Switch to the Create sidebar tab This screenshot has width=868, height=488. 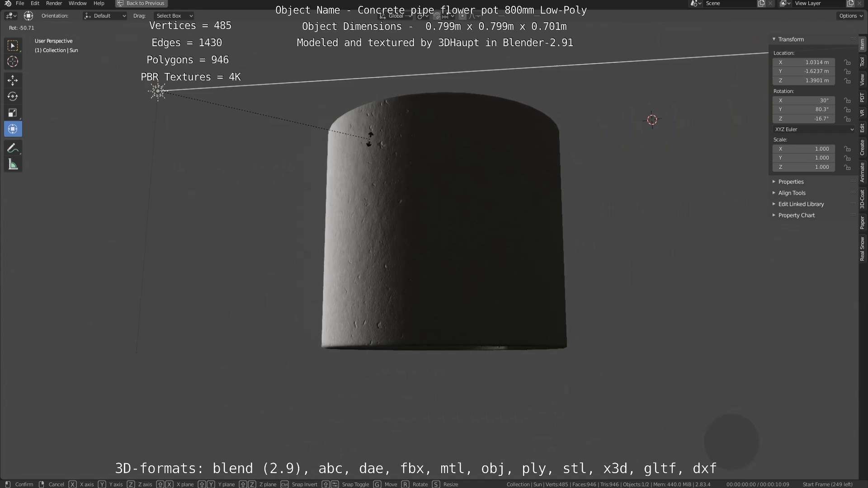click(863, 147)
